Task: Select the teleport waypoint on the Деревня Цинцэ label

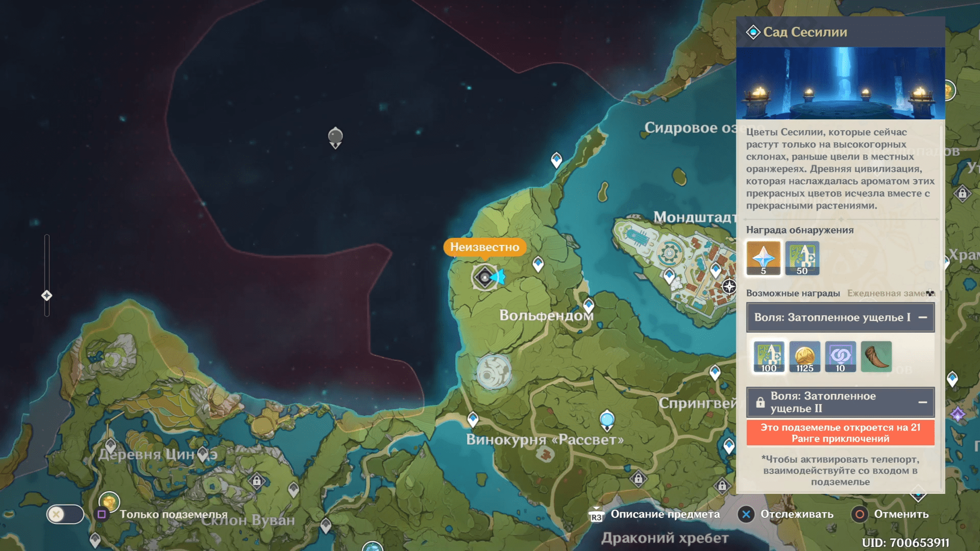Action: coord(203,454)
